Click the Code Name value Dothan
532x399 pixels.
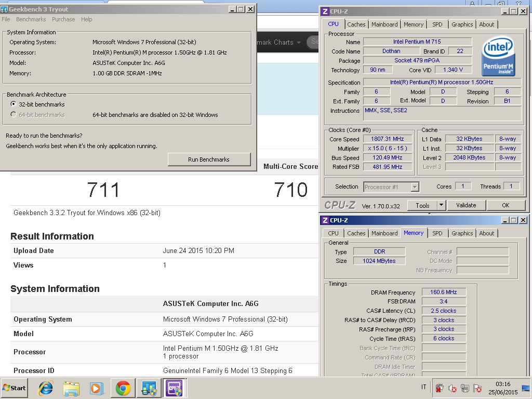tap(391, 51)
